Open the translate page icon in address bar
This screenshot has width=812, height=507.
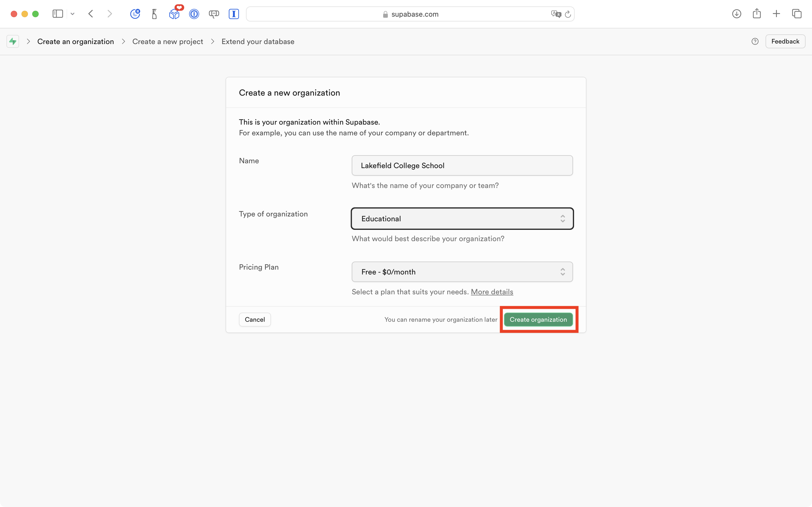pos(556,14)
